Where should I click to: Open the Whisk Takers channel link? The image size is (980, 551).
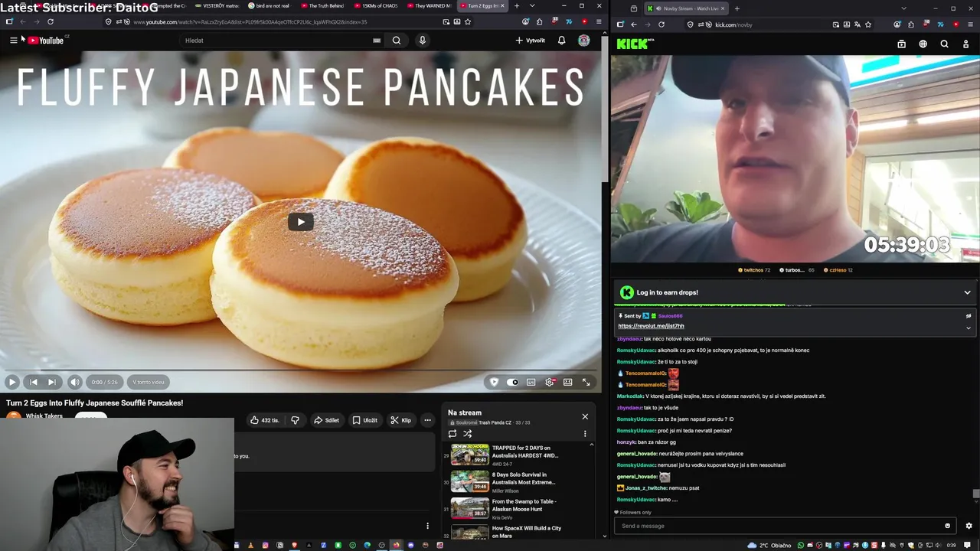(44, 416)
